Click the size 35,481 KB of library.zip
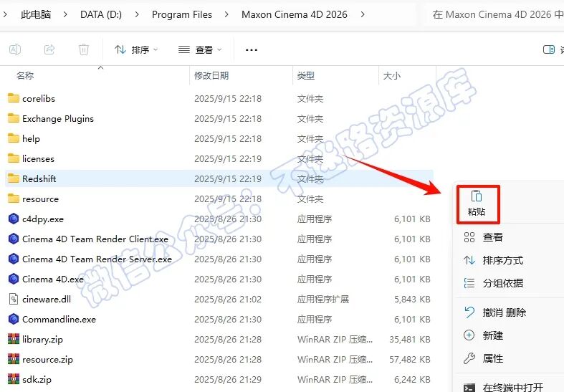 [410, 340]
